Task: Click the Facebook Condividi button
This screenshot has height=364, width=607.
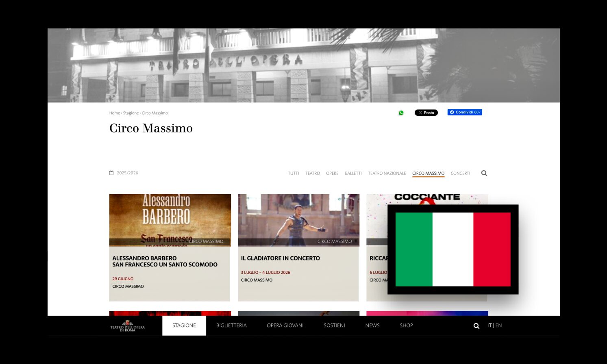Action: [465, 112]
